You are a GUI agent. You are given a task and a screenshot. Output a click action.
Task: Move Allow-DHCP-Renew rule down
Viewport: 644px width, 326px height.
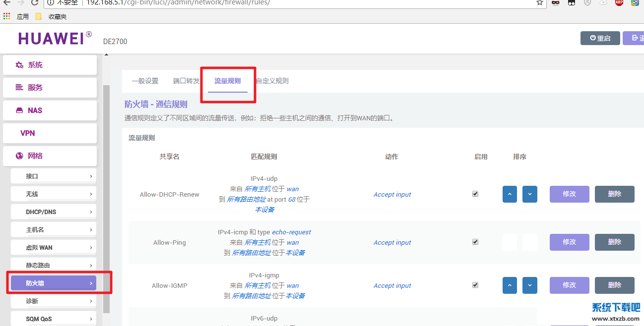pos(529,194)
